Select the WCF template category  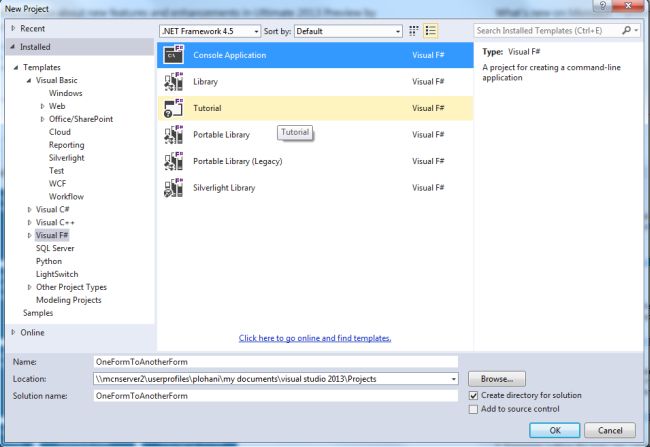57,183
